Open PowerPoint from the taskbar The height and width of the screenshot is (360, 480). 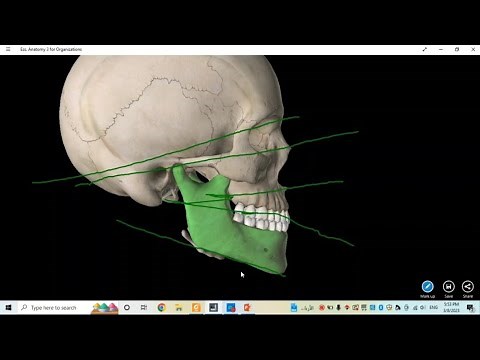[x=248, y=307]
